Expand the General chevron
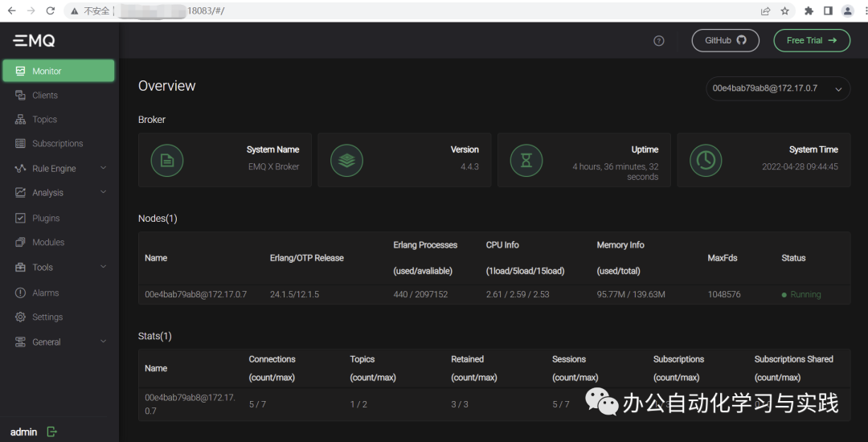 coord(103,342)
